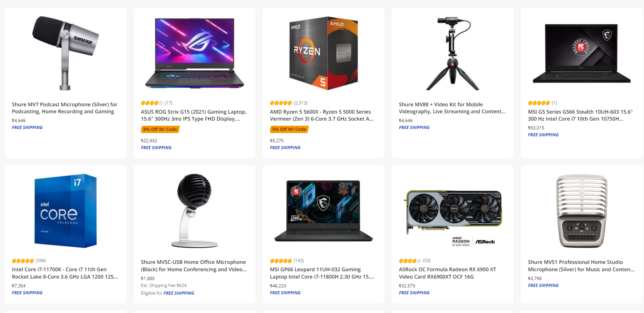This screenshot has height=313, width=644.
Task: Open the Shure MV7 Podcast Microphone image
Action: [65, 53]
